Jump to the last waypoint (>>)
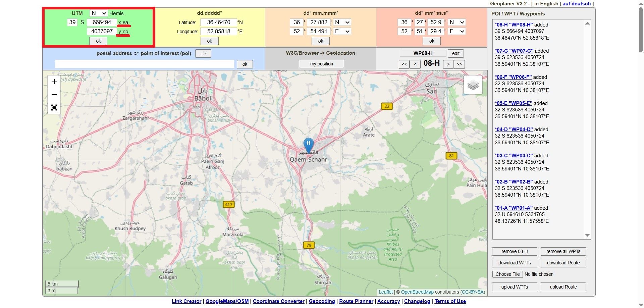The image size is (644, 308). coord(459,64)
